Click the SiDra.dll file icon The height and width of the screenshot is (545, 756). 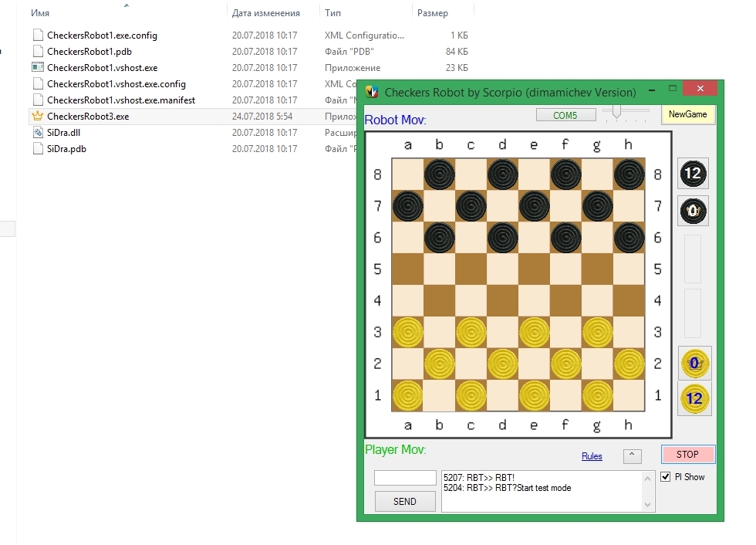coord(37,133)
